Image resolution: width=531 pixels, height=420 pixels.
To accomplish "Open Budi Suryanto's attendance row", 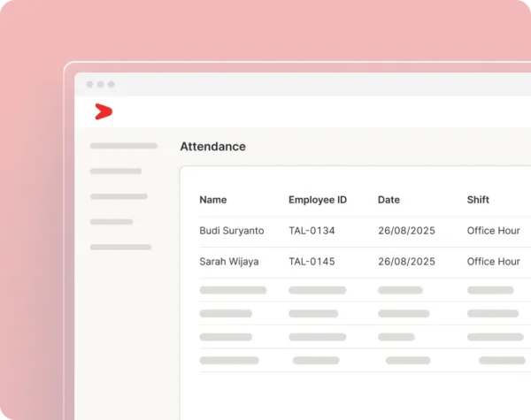I will [x=365, y=232].
